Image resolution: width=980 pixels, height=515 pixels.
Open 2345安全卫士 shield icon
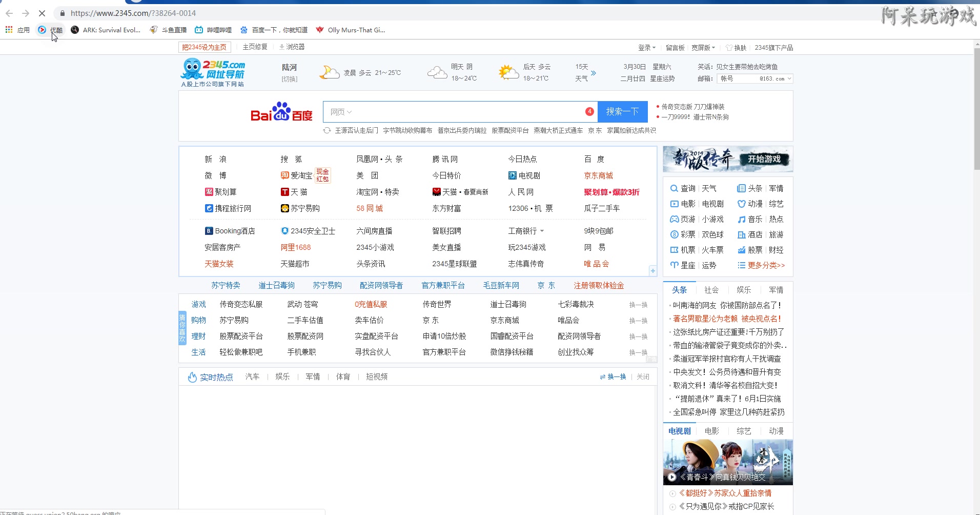pos(284,231)
